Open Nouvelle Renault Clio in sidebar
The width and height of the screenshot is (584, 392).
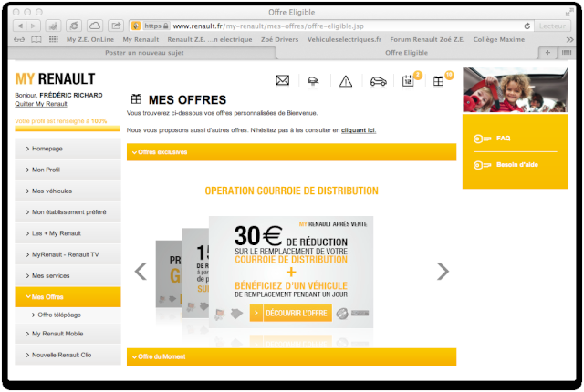point(68,355)
